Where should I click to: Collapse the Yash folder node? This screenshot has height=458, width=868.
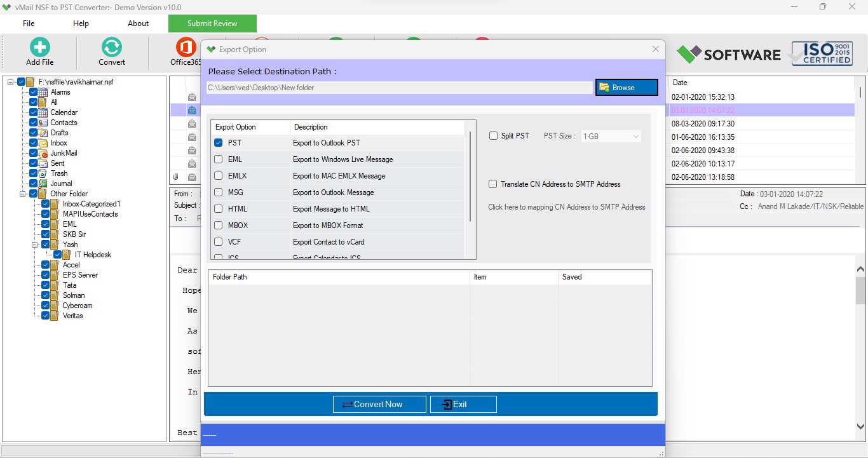35,245
